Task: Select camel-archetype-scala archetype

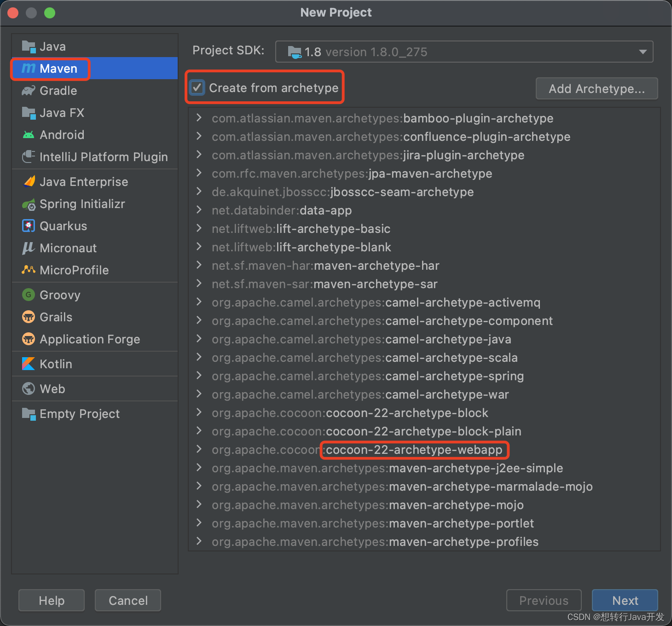Action: pos(424,358)
